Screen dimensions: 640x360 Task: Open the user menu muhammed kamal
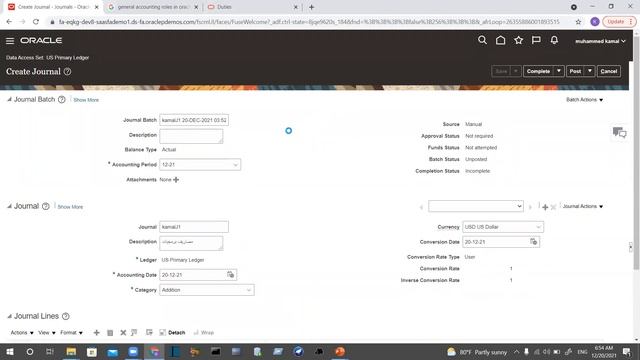600,41
